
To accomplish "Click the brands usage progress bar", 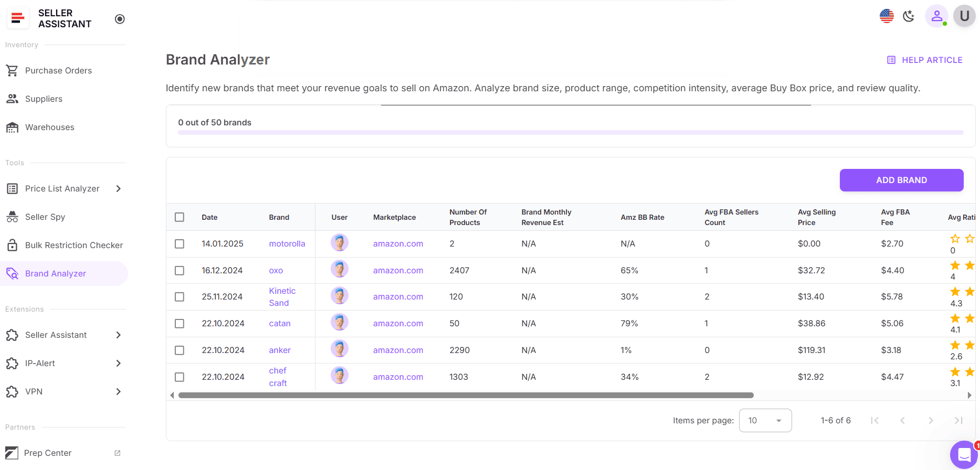I will (571, 133).
